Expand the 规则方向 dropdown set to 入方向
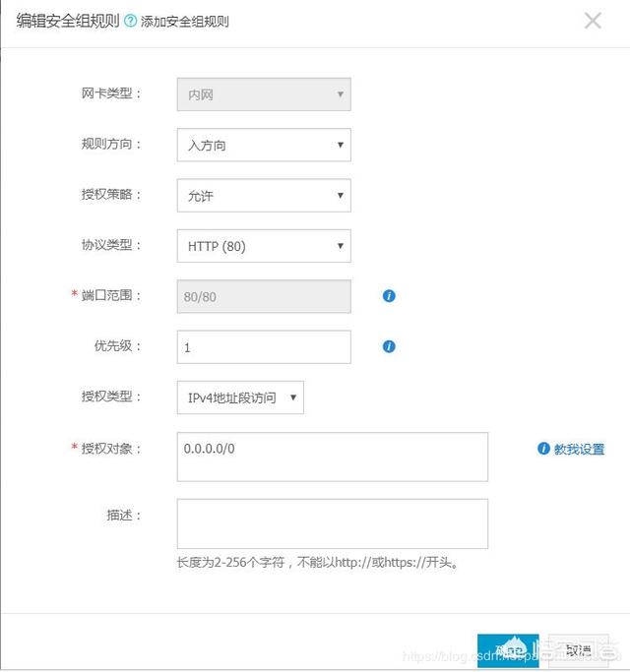The image size is (630, 672). 264,145
